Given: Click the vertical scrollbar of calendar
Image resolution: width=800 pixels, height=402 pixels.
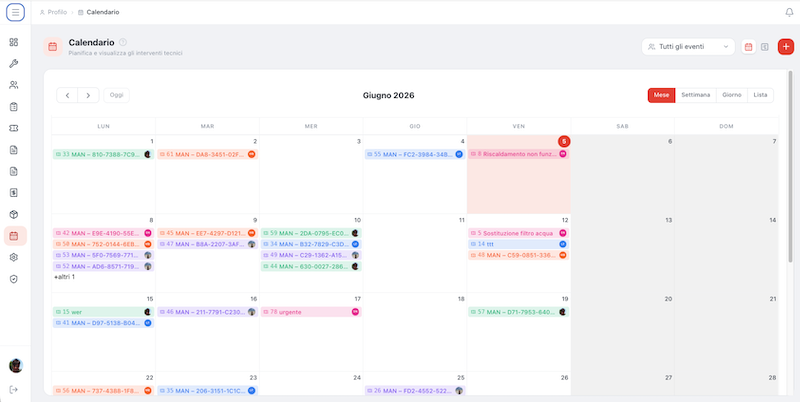Looking at the screenshot, I should [x=790, y=167].
